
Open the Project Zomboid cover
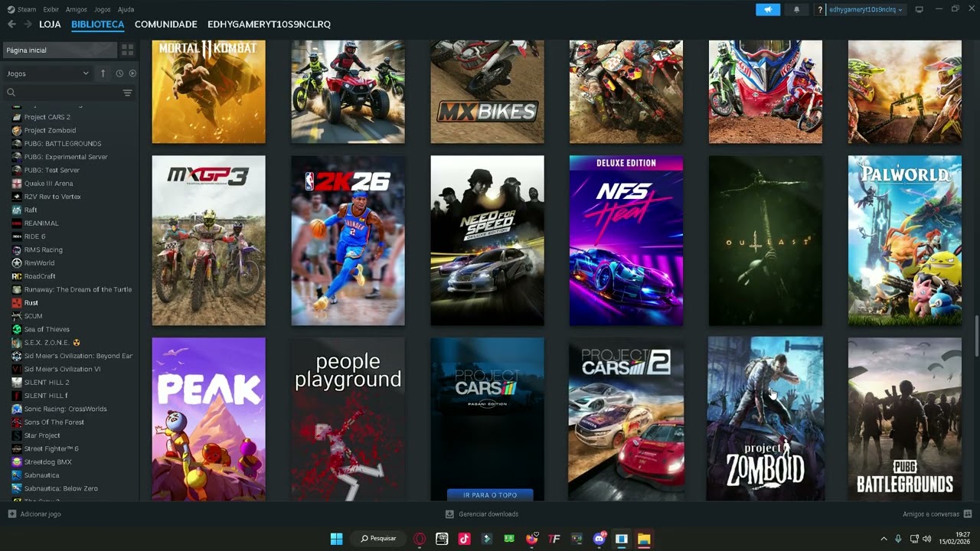pyautogui.click(x=766, y=419)
